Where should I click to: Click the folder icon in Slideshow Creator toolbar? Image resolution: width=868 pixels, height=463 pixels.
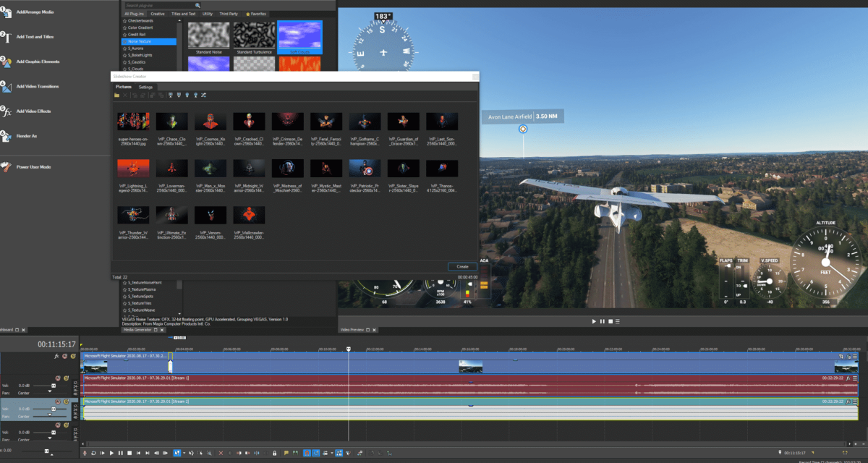click(x=116, y=95)
